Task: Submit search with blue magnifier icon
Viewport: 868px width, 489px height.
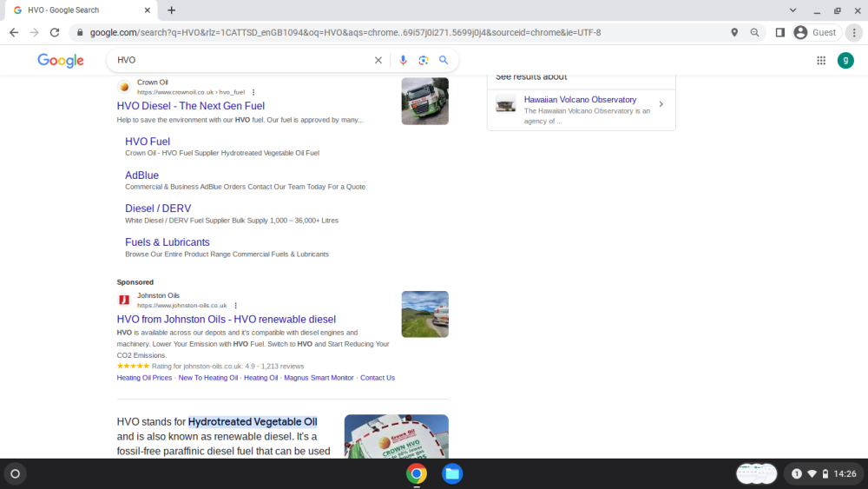Action: 444,60
